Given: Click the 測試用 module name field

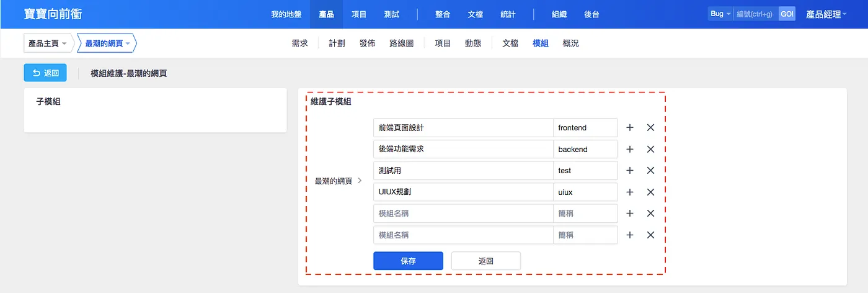Looking at the screenshot, I should pos(463,171).
